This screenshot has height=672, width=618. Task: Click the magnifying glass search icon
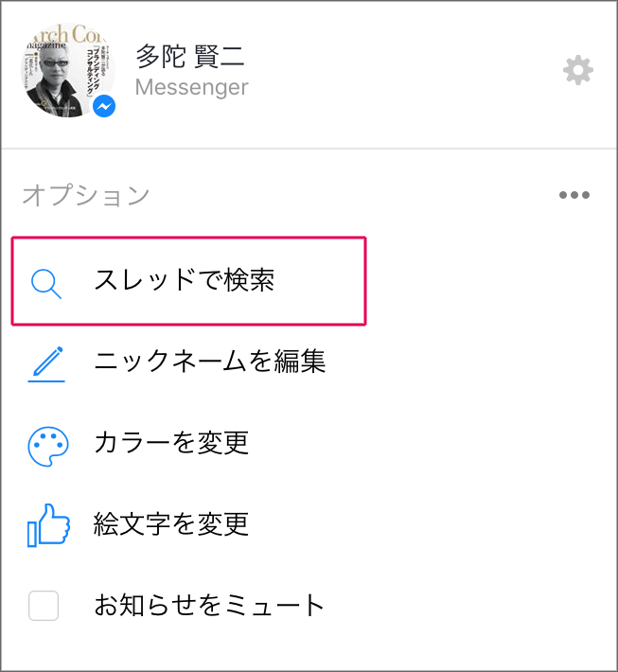[45, 283]
